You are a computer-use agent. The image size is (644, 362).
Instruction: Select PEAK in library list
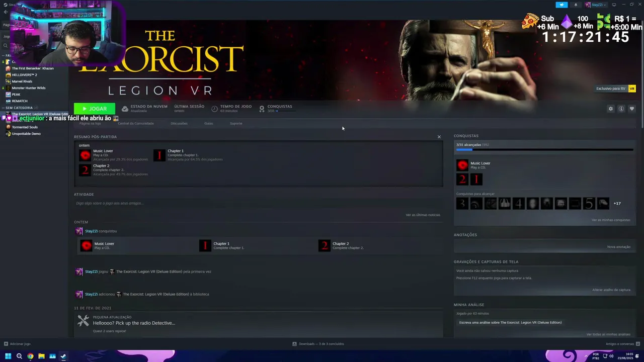16,95
